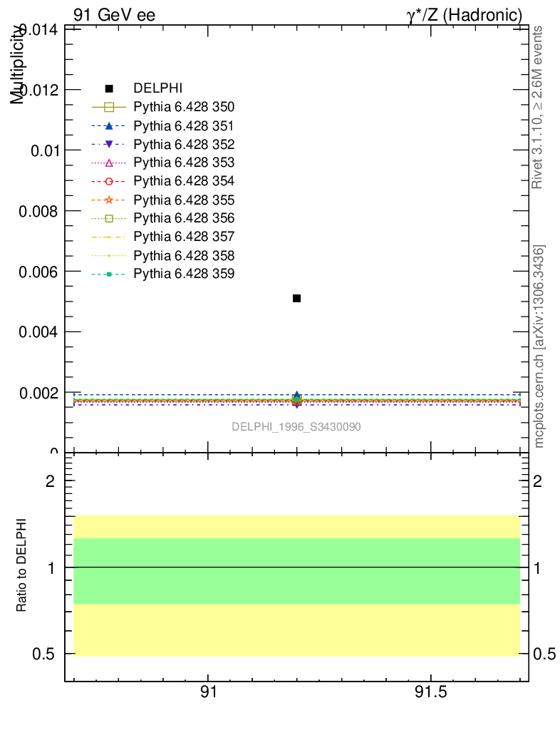
Task: Click the legend label 'Pythia 6.428 352'
Action: click(x=184, y=144)
